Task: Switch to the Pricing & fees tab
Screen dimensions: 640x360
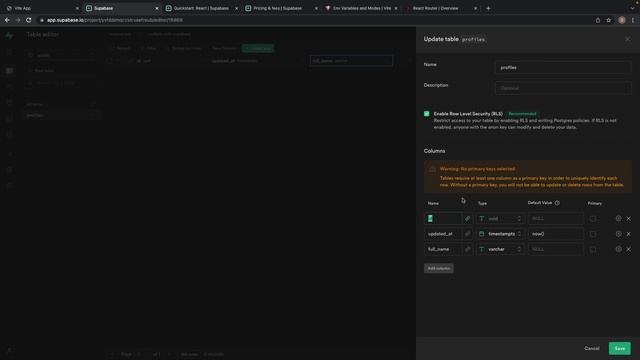Action: coord(282,8)
